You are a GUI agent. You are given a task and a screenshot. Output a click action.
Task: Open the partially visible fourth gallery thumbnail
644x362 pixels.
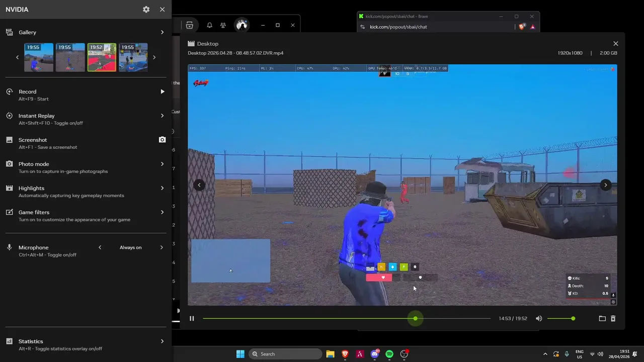(x=133, y=57)
